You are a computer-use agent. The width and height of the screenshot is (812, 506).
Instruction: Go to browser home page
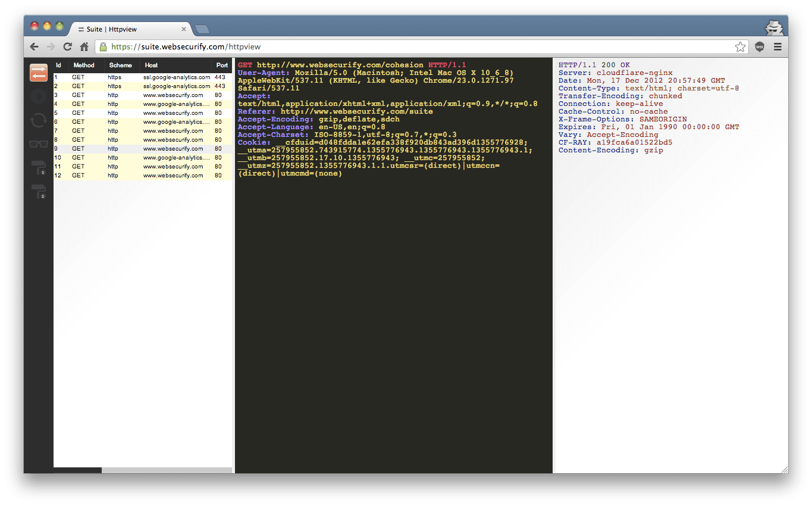pyautogui.click(x=84, y=46)
